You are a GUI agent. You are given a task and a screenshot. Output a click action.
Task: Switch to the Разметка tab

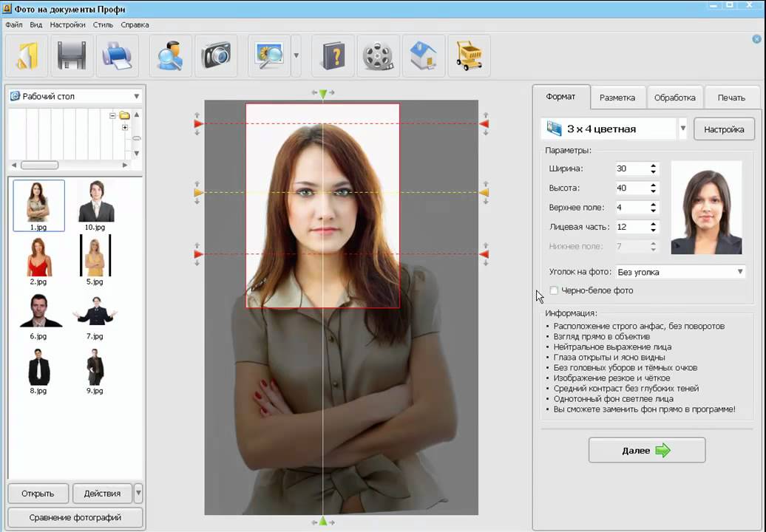[x=617, y=98]
